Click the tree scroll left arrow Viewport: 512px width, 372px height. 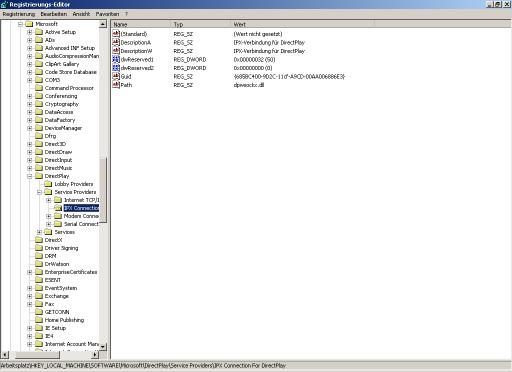5,355
